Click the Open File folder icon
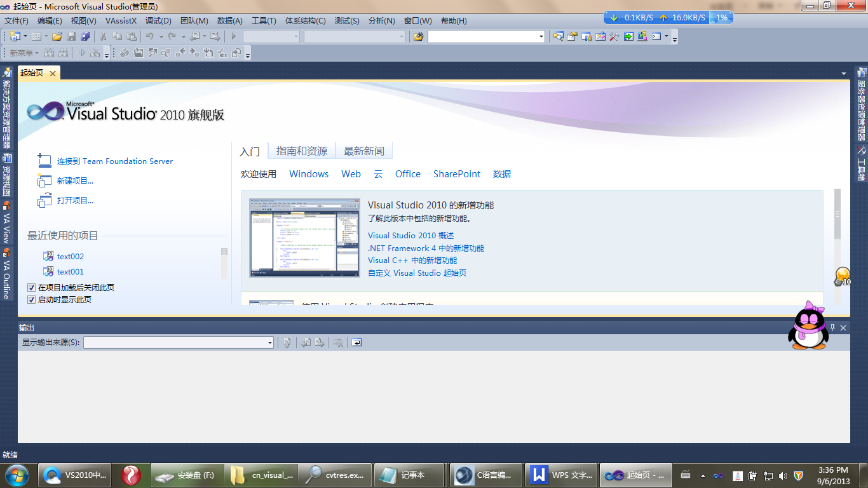 coord(57,36)
